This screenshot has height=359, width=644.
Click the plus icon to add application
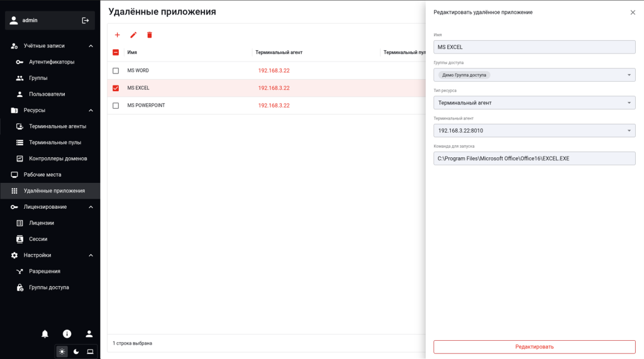click(x=117, y=35)
